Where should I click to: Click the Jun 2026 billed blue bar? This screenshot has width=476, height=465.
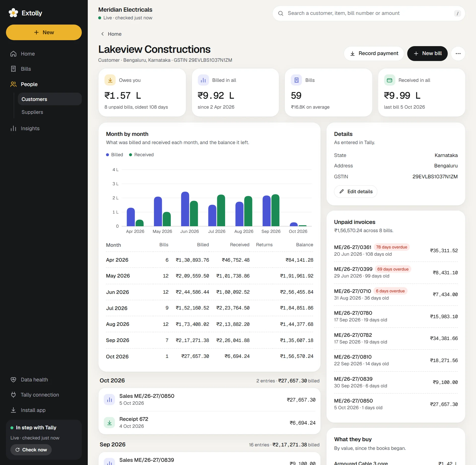coord(185,209)
